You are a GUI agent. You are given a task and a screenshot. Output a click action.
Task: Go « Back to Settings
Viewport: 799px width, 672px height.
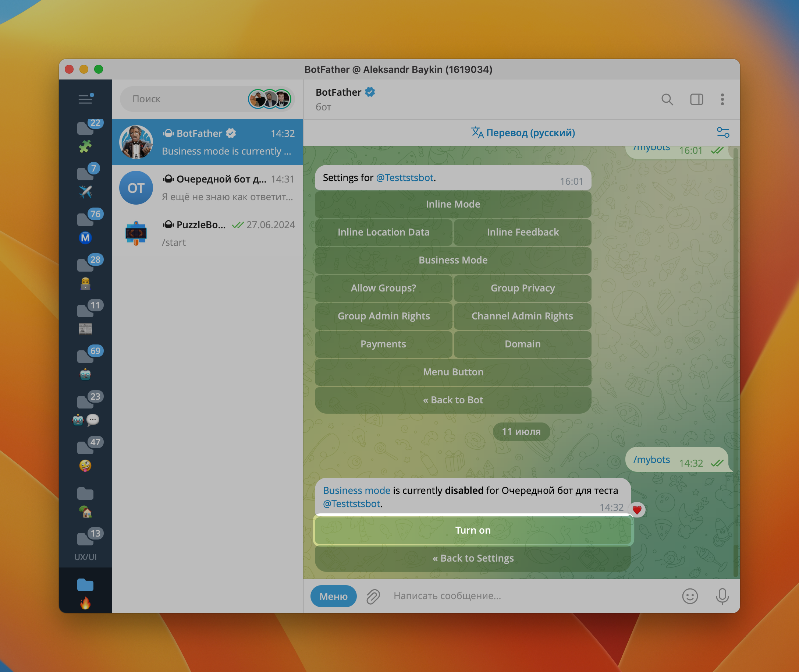tap(473, 558)
